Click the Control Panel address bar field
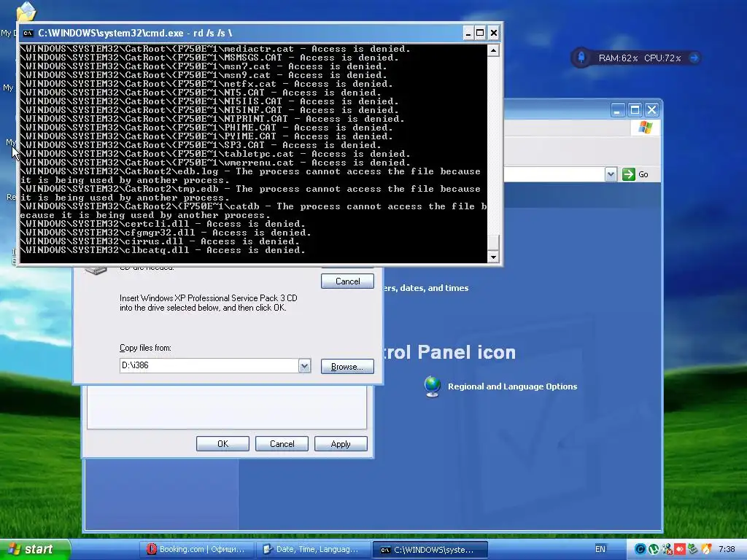Screen dimensions: 747x560 [x=554, y=174]
